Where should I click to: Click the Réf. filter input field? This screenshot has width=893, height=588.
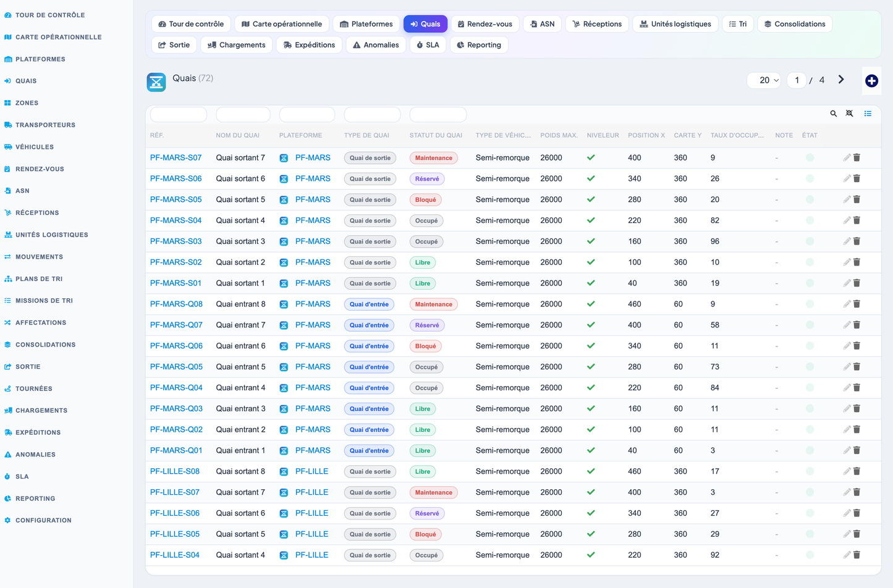(179, 114)
